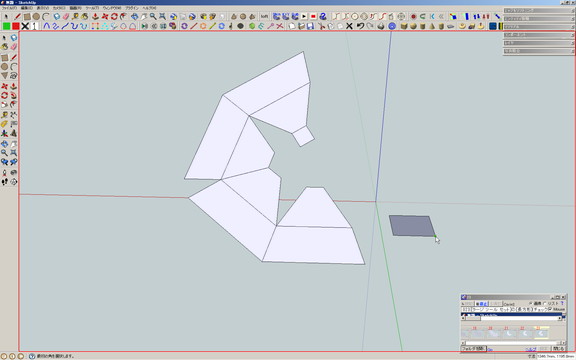
Task: Pick the Paint Bucket in left palette
Action: point(4,47)
